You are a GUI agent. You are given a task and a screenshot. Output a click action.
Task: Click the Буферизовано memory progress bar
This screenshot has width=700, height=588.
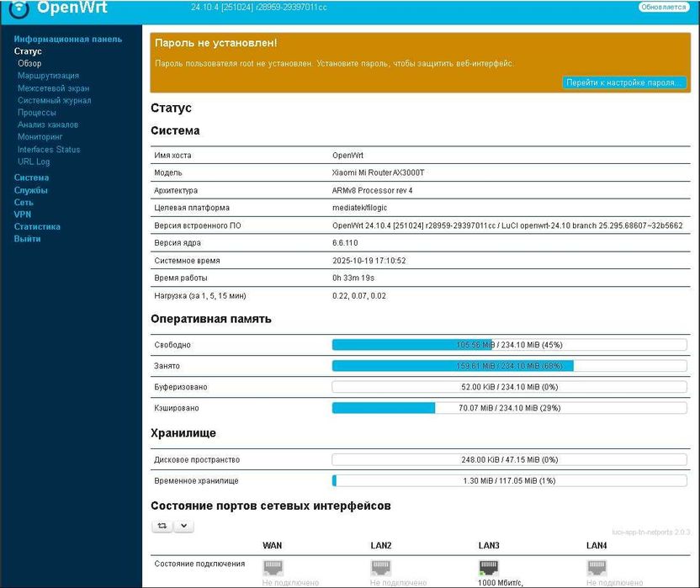[509, 387]
